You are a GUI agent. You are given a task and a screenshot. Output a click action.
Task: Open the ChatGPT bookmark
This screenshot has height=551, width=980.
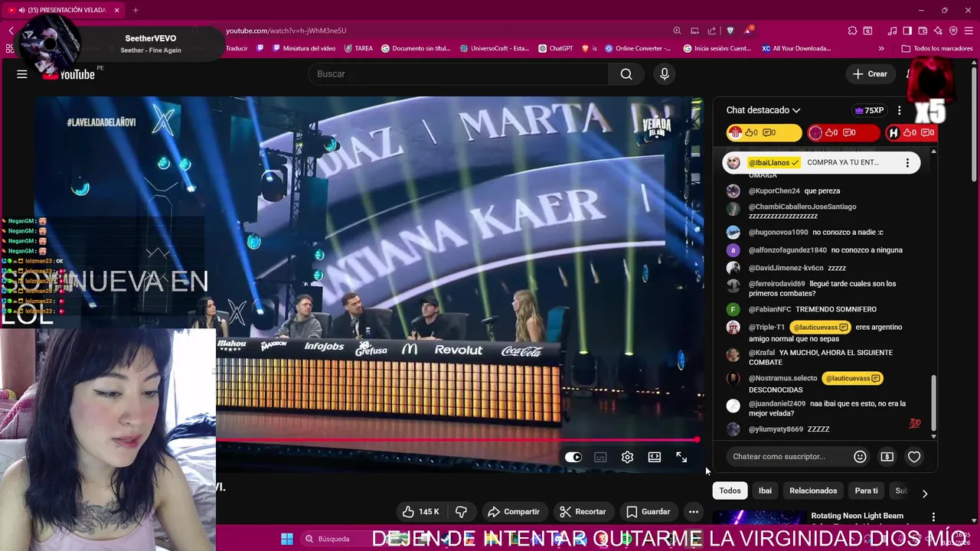[x=556, y=48]
